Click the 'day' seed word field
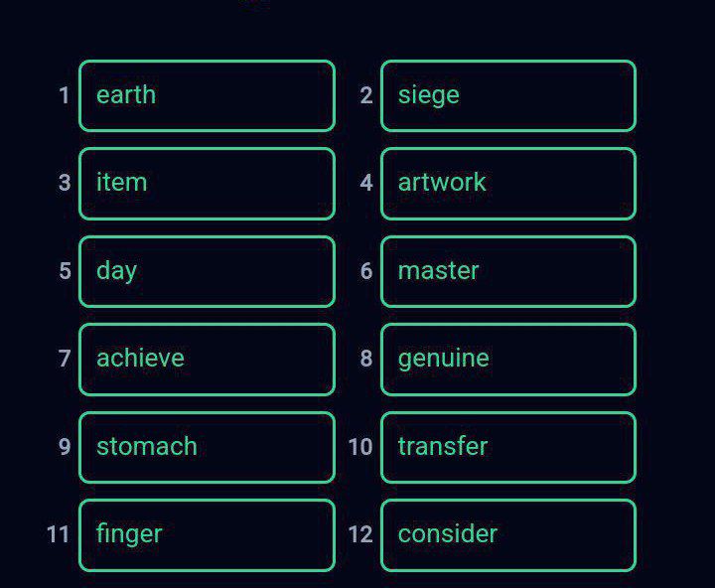715x588 pixels. pyautogui.click(x=207, y=271)
